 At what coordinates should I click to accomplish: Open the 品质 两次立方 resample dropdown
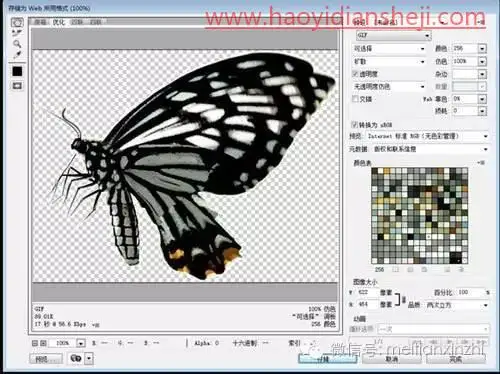tap(457, 305)
